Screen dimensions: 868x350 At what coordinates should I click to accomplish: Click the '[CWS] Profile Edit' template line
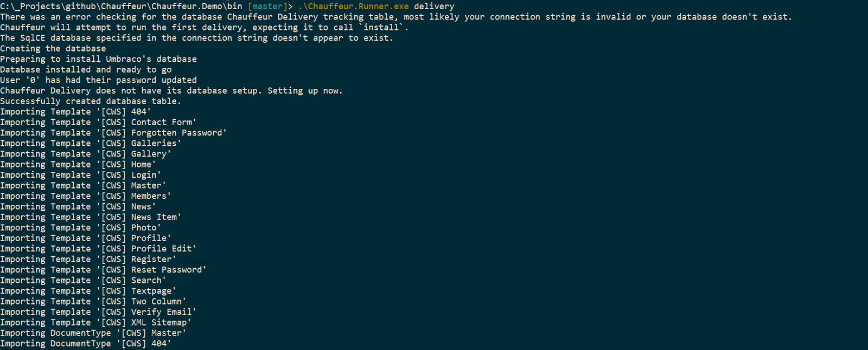tap(98, 249)
